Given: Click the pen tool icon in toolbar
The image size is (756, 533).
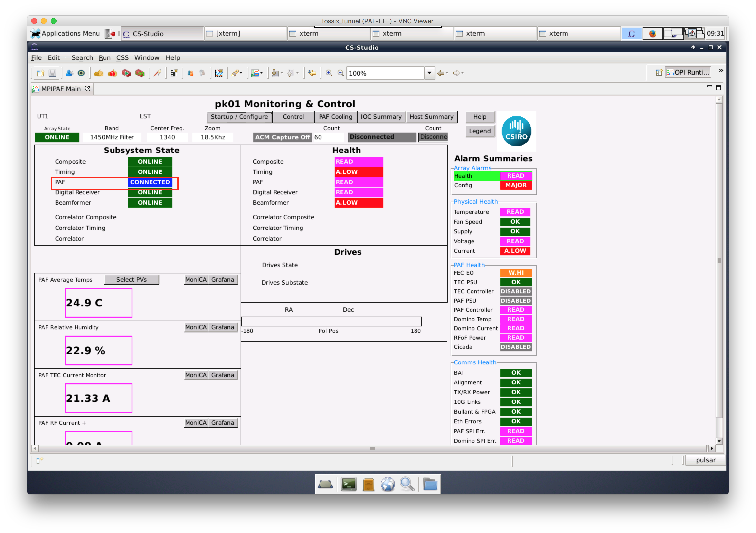Looking at the screenshot, I should click(235, 73).
